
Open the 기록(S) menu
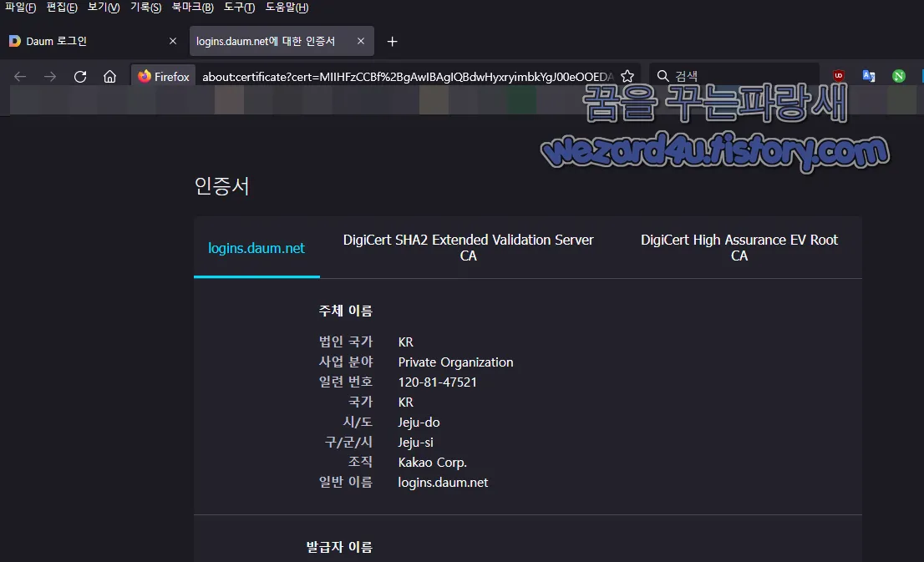(x=145, y=7)
